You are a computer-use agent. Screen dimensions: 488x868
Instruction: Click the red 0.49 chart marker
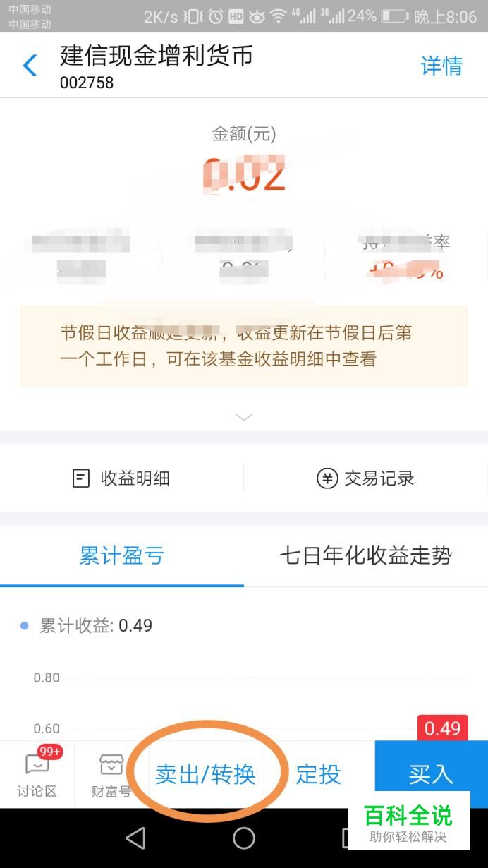(x=442, y=728)
